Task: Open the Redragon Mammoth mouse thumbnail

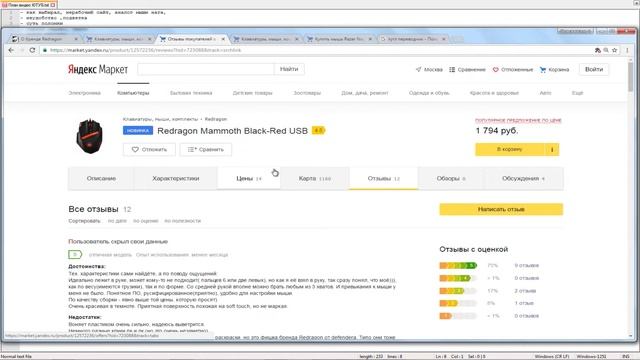Action: click(x=89, y=136)
